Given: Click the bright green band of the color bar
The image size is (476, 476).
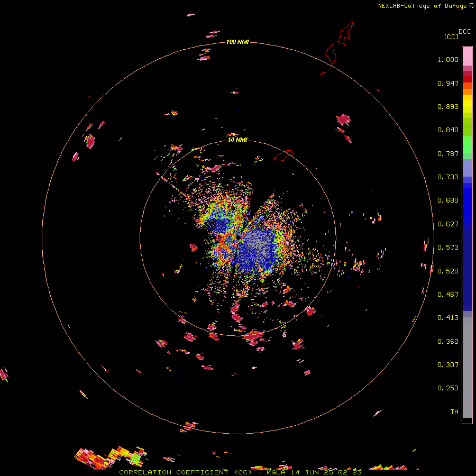Looking at the screenshot, I should point(467,144).
